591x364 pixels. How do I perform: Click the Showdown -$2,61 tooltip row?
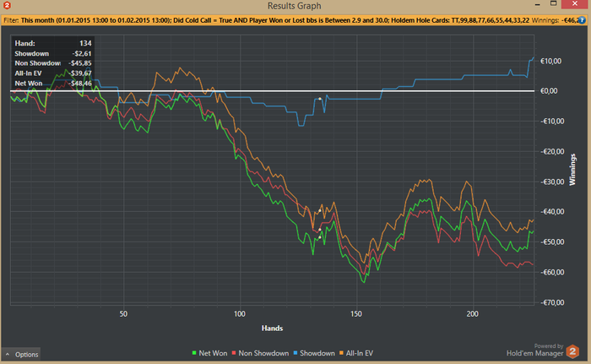(x=52, y=53)
